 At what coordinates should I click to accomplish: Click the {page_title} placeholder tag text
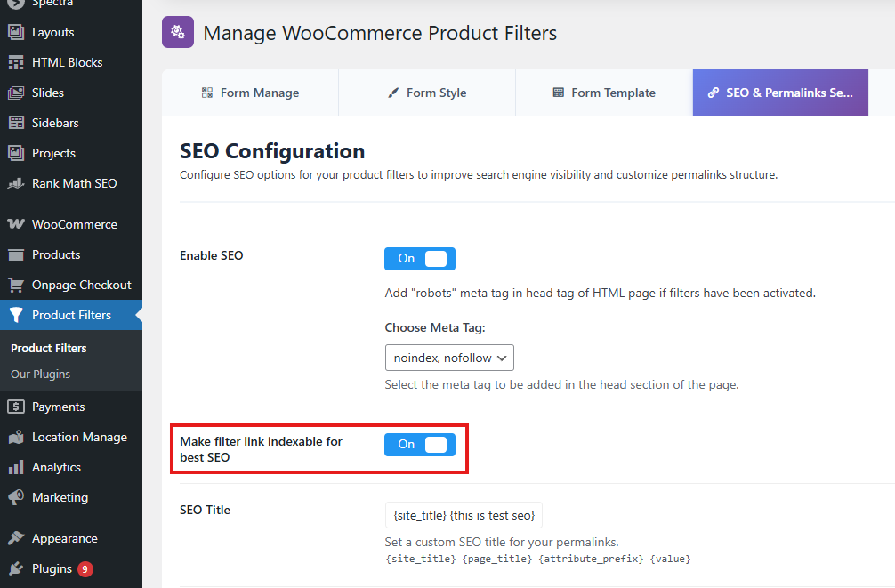(497, 559)
